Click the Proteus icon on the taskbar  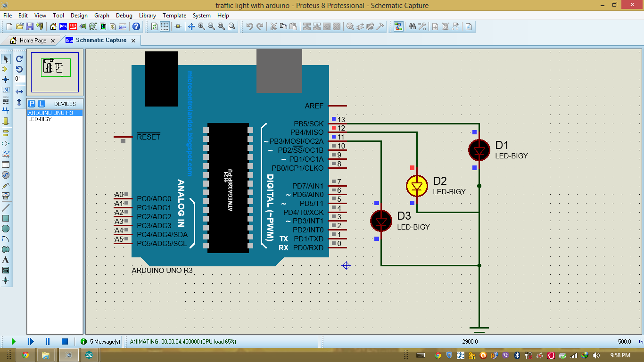(69, 355)
